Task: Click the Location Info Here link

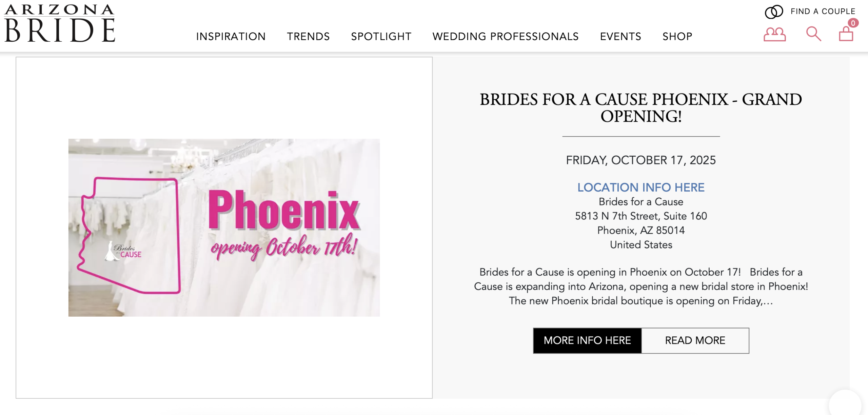Action: [641, 187]
